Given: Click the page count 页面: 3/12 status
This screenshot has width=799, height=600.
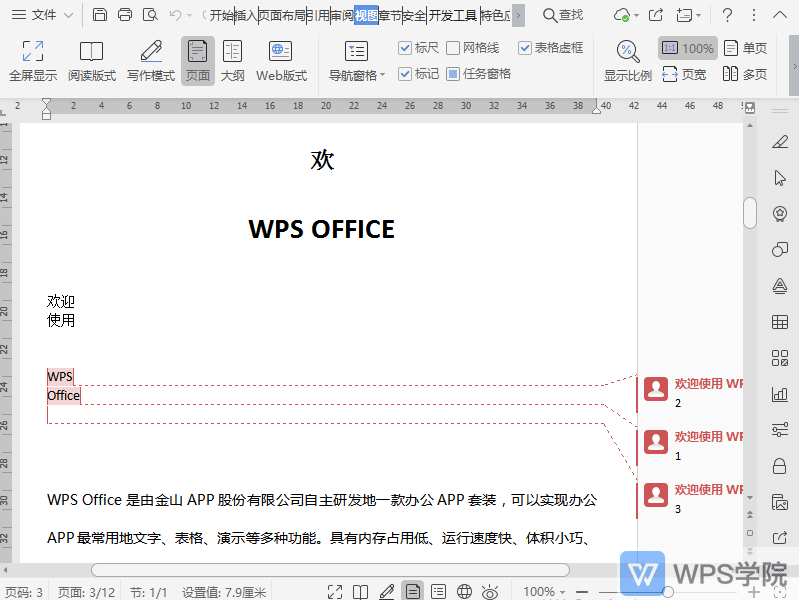Looking at the screenshot, I should click(x=86, y=592).
